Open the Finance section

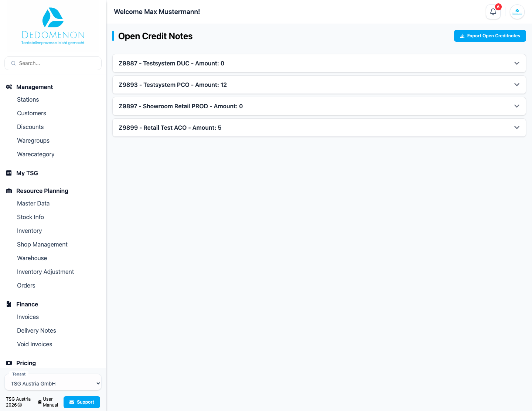[27, 304]
